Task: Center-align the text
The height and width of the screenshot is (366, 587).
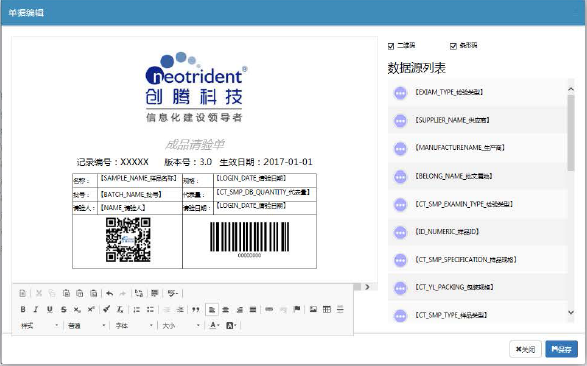Action: [225, 309]
